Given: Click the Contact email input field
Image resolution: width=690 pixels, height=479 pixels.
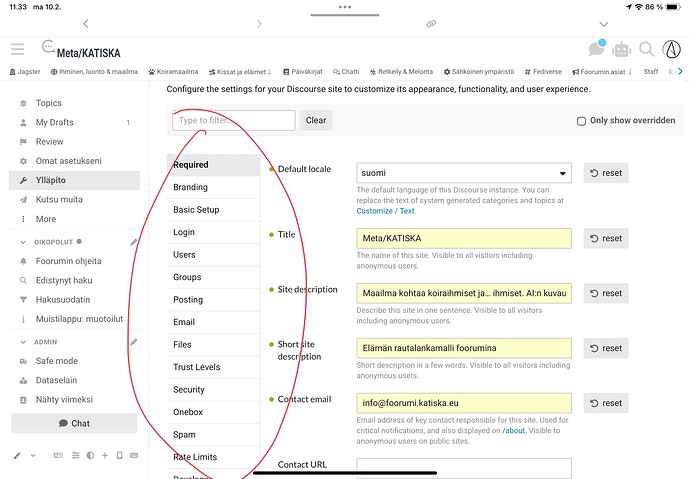Looking at the screenshot, I should click(464, 403).
